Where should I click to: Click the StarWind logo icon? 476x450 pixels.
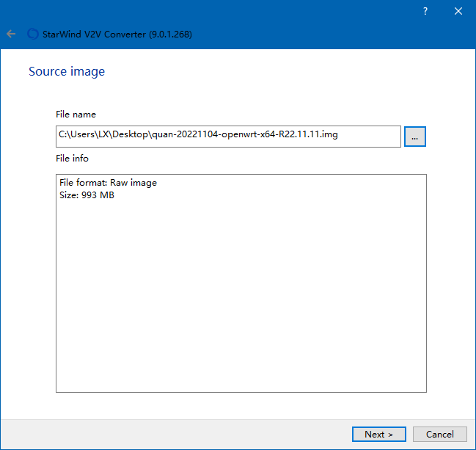[33, 34]
